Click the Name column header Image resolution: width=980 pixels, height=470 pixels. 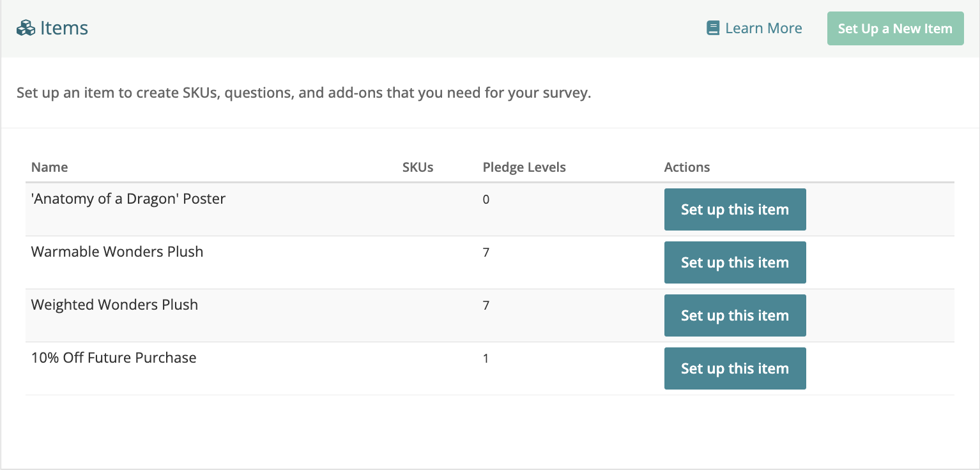(x=49, y=167)
